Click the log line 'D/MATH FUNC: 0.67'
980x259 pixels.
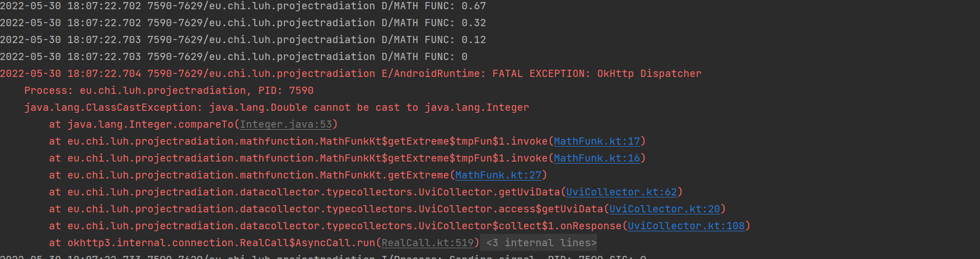243,6
